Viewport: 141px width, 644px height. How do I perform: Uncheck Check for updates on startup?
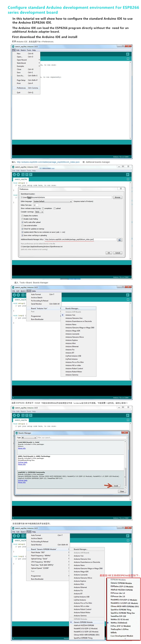coord(22,229)
